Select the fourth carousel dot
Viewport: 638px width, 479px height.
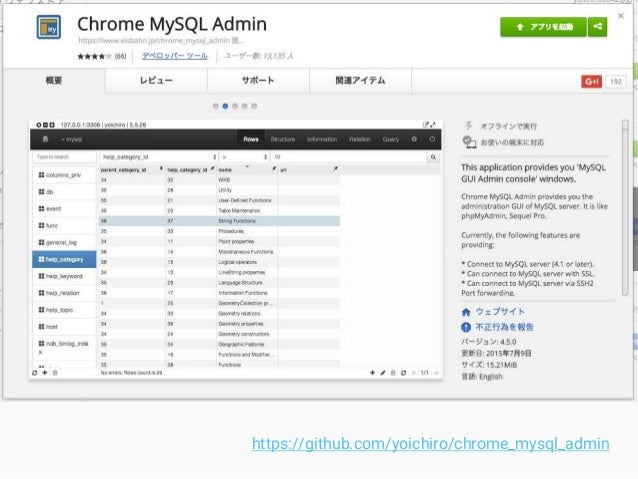point(245,106)
